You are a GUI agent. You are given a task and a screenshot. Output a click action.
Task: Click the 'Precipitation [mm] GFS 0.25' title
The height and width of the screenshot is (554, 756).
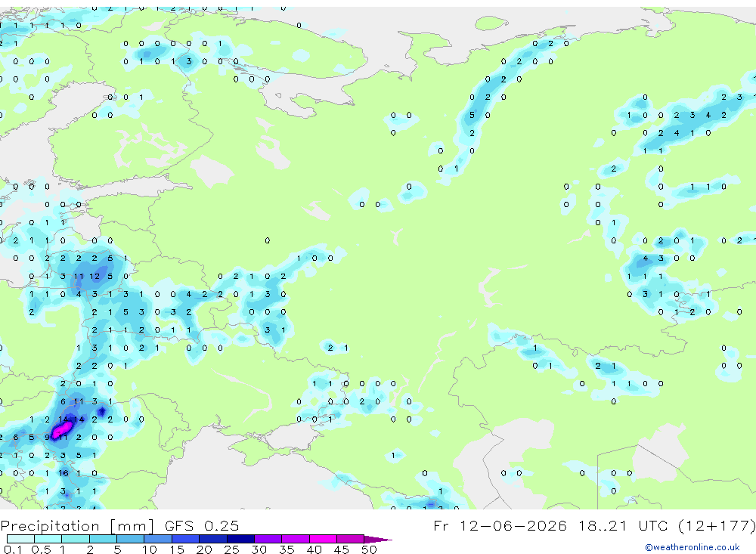pos(119,525)
